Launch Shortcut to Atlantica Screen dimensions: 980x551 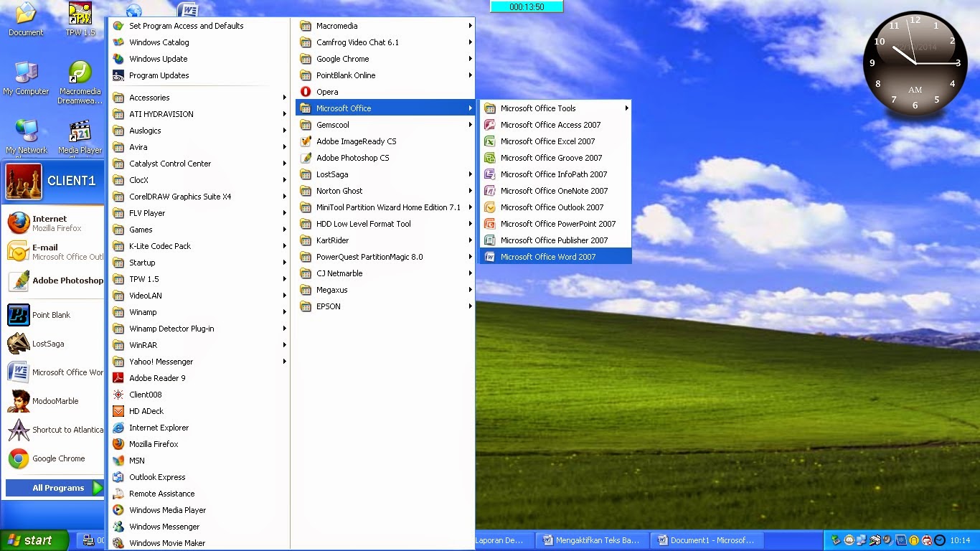pos(53,430)
